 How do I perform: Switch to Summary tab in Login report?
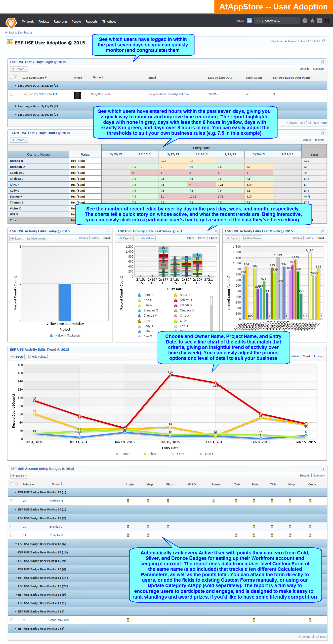click(319, 69)
